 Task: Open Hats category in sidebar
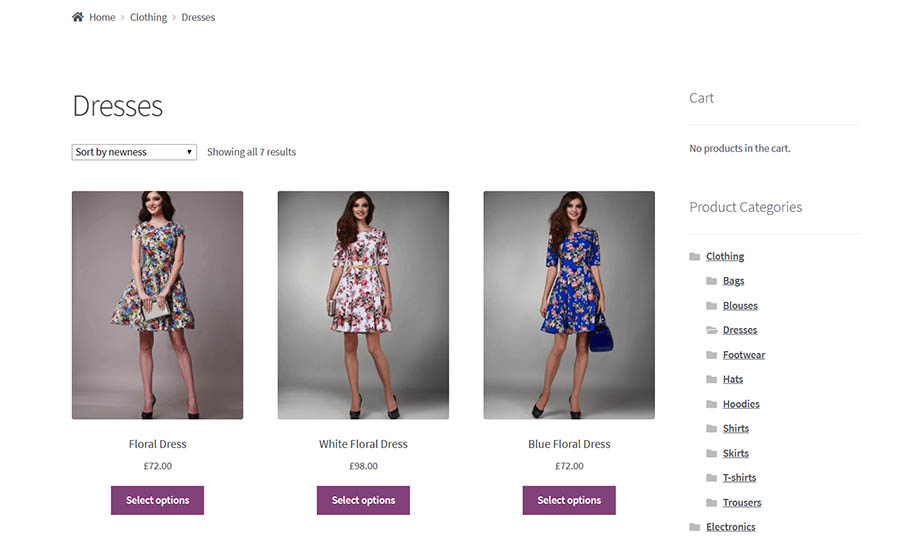[733, 379]
